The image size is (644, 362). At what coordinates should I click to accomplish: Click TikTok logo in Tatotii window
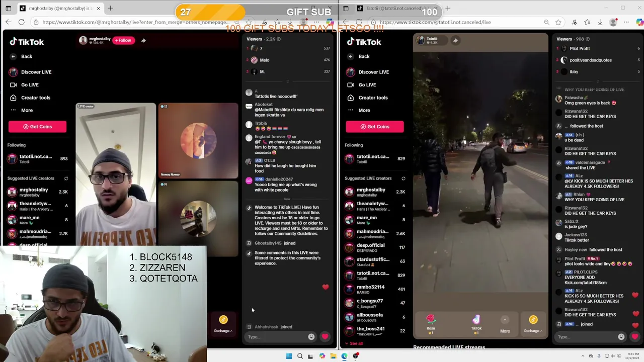point(364,42)
